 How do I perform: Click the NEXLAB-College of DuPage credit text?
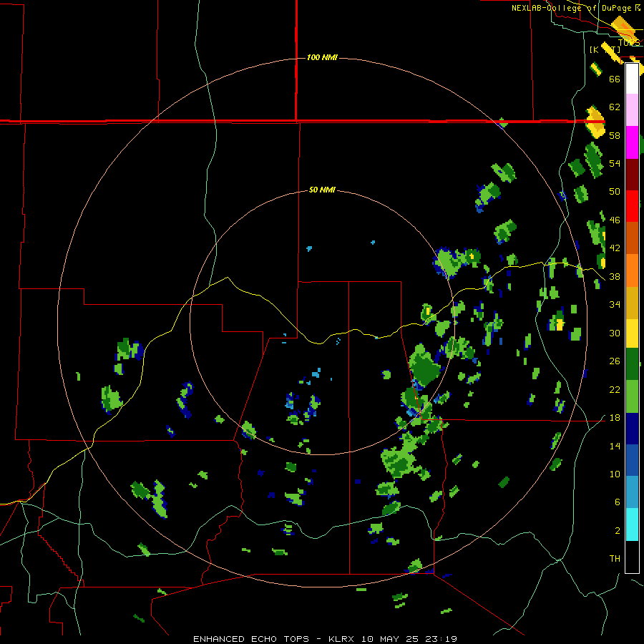point(576,8)
